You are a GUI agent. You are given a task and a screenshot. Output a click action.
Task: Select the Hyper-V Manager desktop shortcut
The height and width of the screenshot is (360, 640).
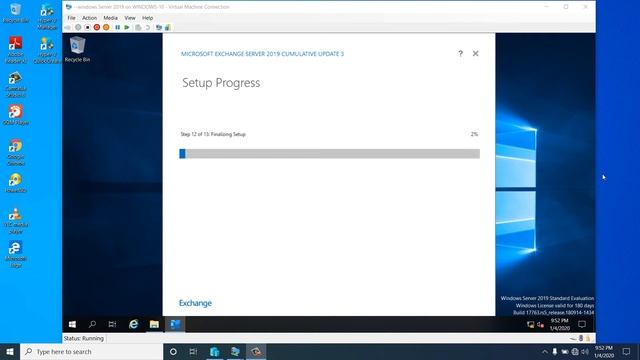tap(47, 17)
